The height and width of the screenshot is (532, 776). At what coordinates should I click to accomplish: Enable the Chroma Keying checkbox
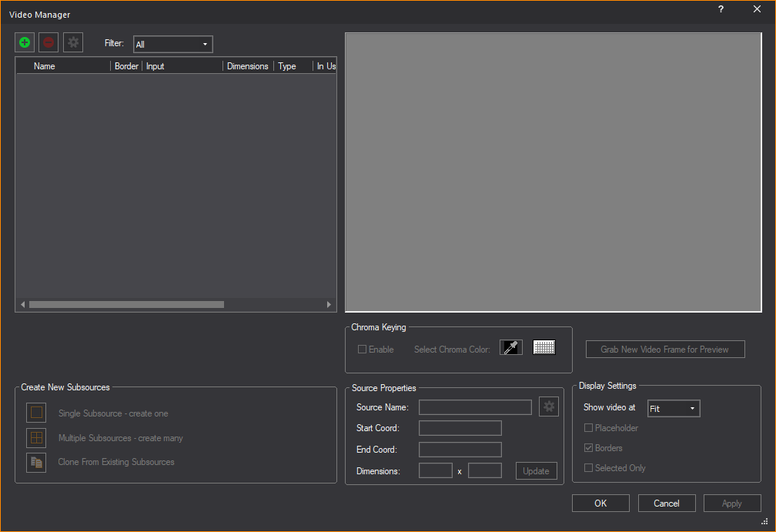tap(363, 350)
